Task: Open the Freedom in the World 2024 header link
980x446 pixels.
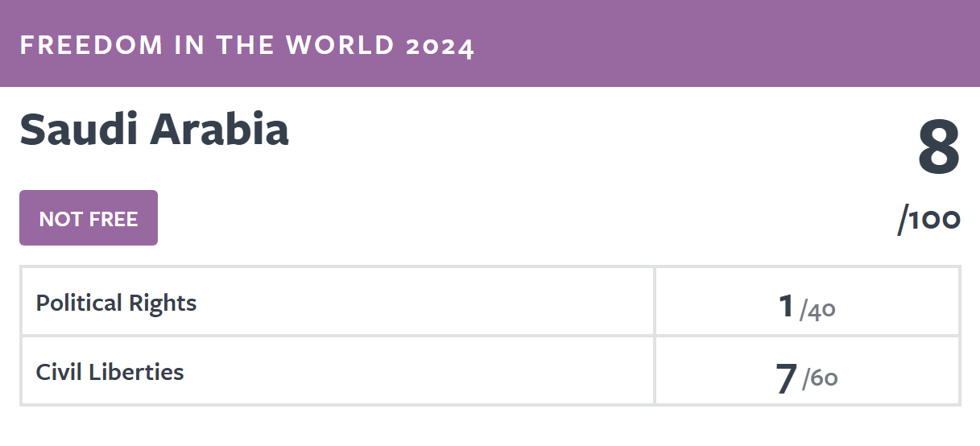Action: [247, 46]
